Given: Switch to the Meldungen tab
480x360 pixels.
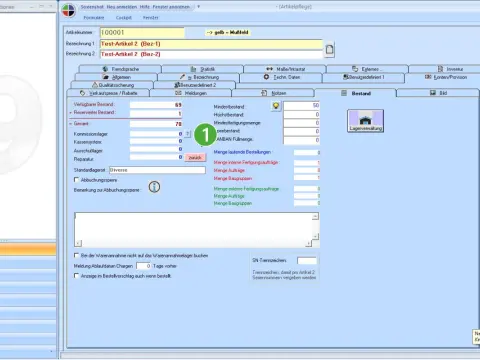Looking at the screenshot, I should pos(191,93).
